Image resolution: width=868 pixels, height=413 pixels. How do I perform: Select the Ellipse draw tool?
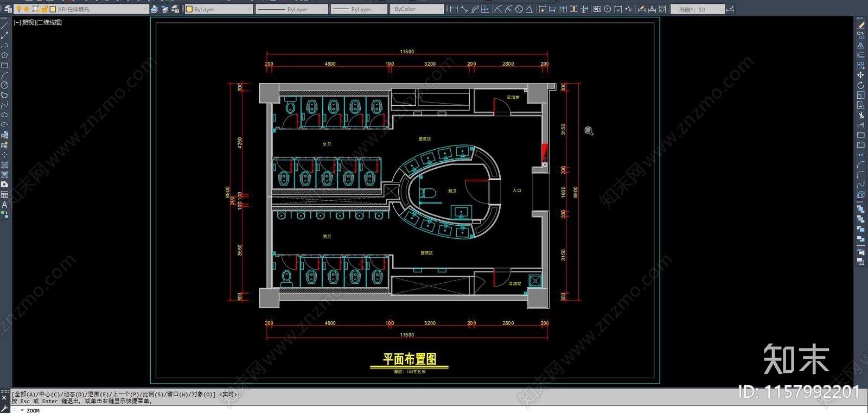[4, 115]
